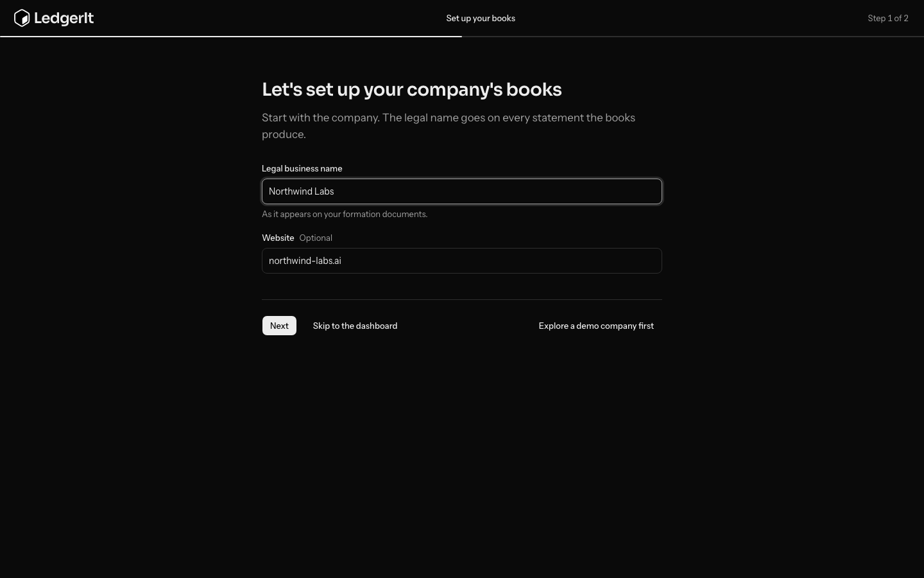Click the "Legal business name" label
The image size is (924, 578).
pyautogui.click(x=302, y=168)
